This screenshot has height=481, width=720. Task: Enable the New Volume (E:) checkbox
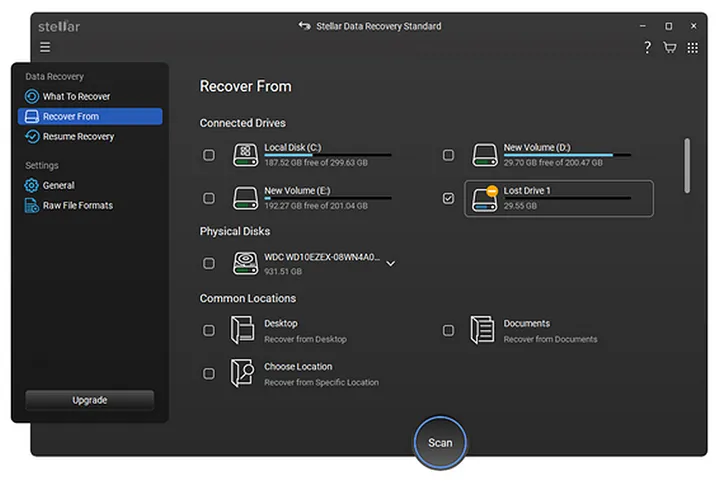click(209, 197)
